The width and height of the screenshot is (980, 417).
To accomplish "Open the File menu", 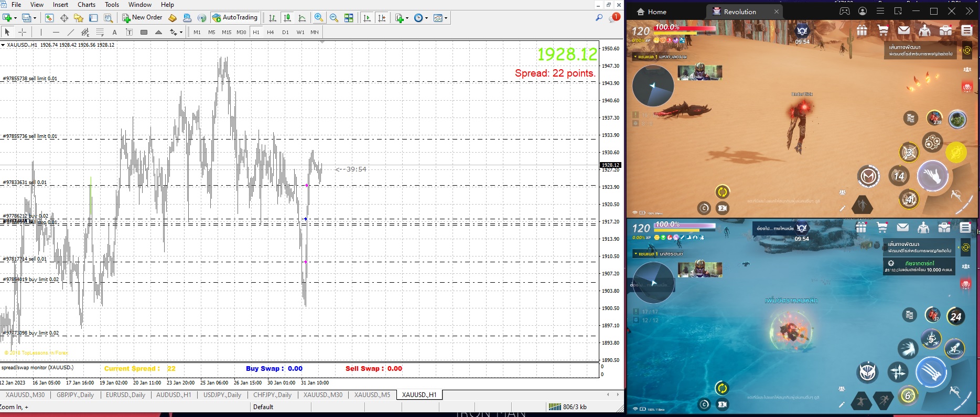I will 16,4.
